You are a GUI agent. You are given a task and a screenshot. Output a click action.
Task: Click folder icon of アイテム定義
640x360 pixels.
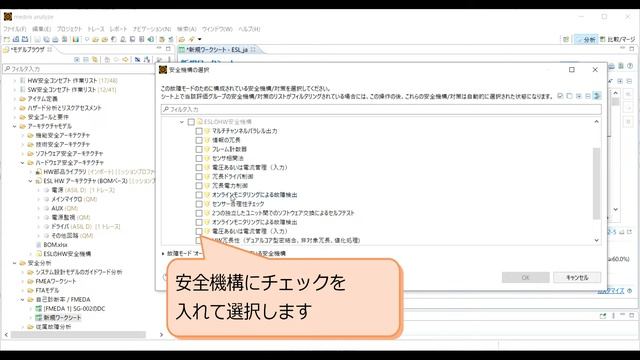pos(22,99)
